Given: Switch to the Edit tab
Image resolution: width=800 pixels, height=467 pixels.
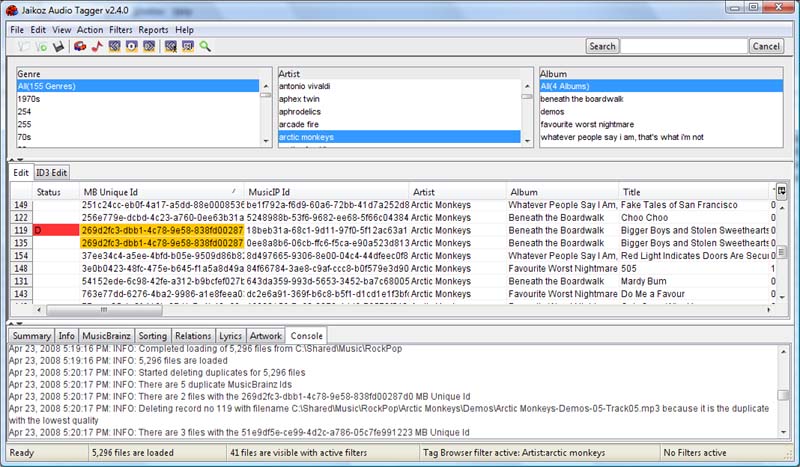Looking at the screenshot, I should [21, 173].
